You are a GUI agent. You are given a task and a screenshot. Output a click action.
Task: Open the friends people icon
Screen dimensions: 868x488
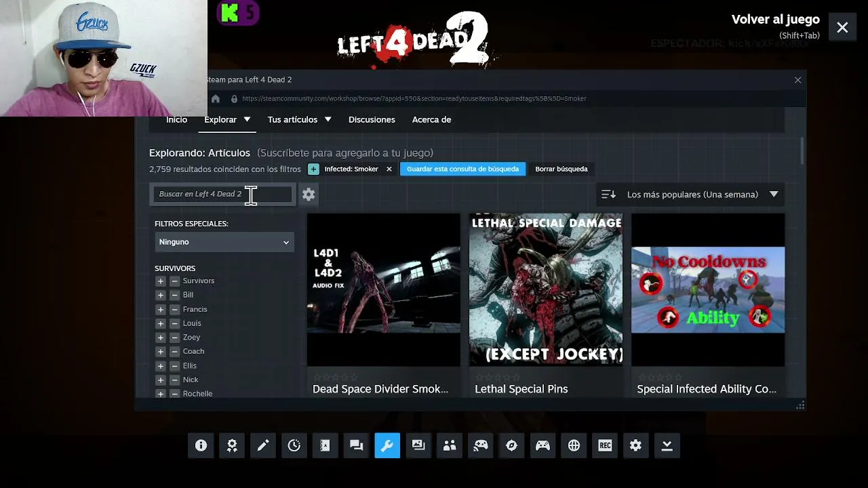click(450, 445)
